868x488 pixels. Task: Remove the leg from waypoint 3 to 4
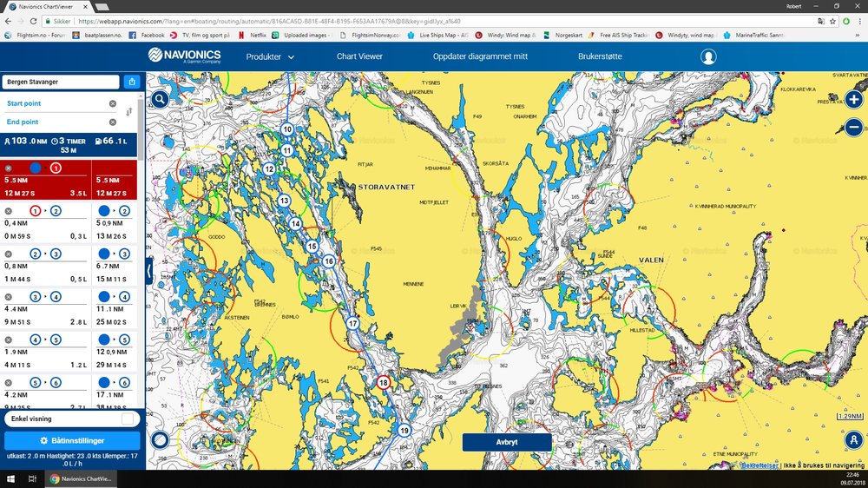tap(9, 297)
